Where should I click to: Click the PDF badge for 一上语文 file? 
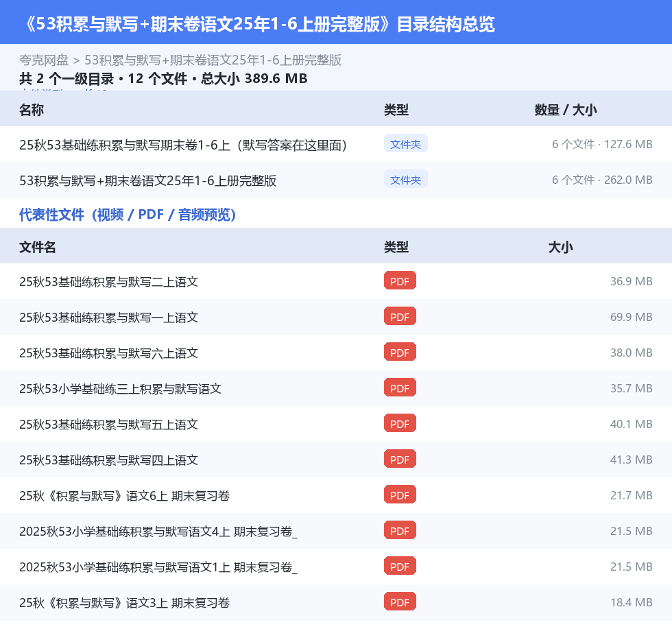(x=400, y=316)
